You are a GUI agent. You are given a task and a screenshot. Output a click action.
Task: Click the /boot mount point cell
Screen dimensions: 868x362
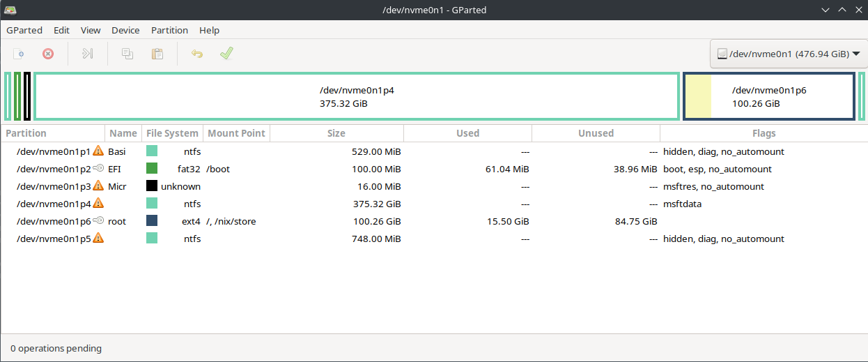218,169
